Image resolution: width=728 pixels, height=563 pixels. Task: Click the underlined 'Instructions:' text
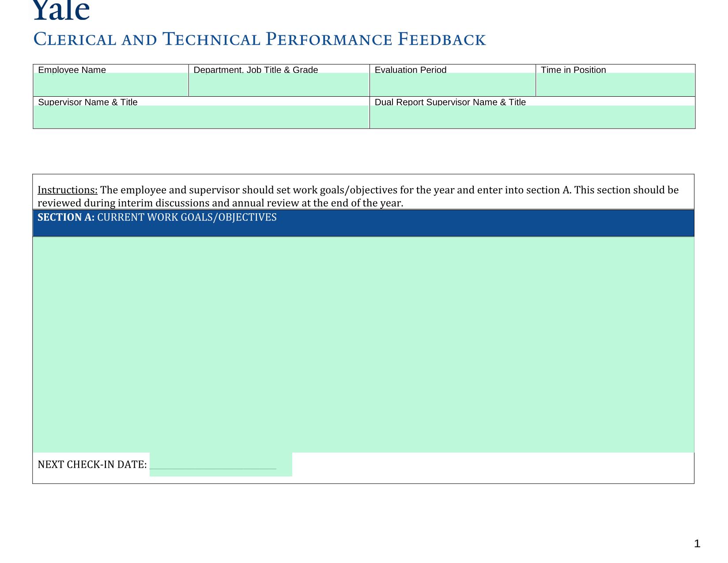(68, 190)
